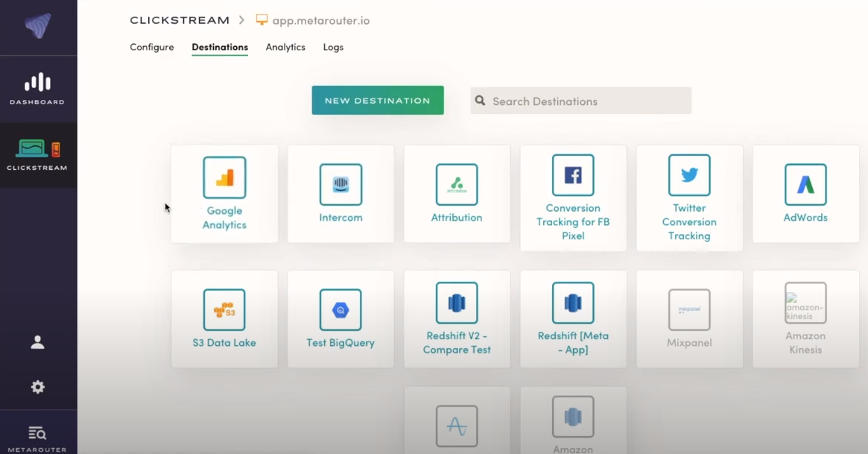Open the settings gear in the sidebar
Viewport: 868px width, 454px height.
38,386
